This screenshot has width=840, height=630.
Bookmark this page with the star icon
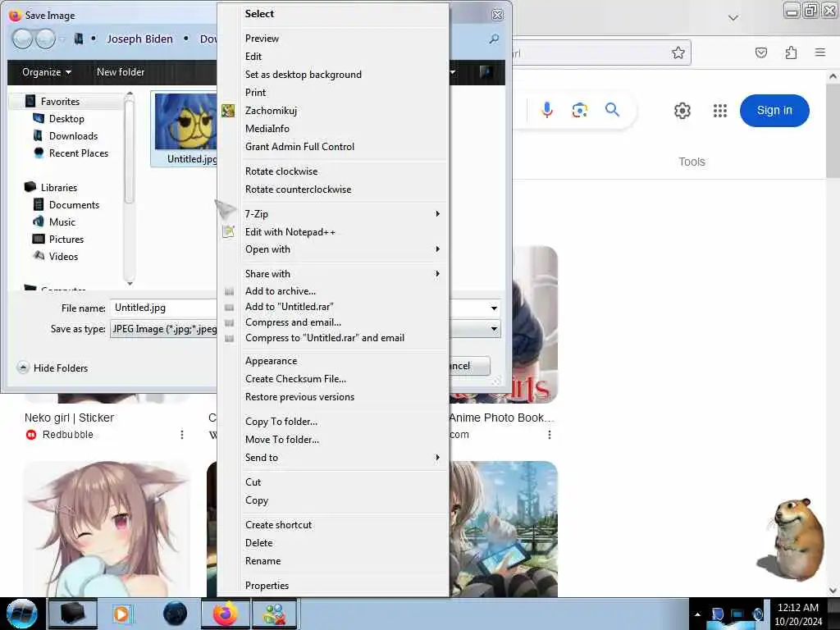678,52
